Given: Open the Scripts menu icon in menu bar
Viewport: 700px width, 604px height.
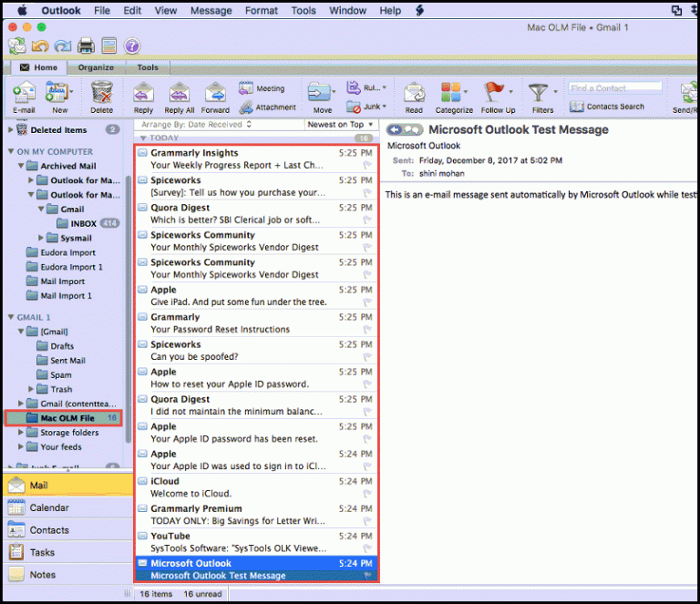Looking at the screenshot, I should pyautogui.click(x=419, y=10).
